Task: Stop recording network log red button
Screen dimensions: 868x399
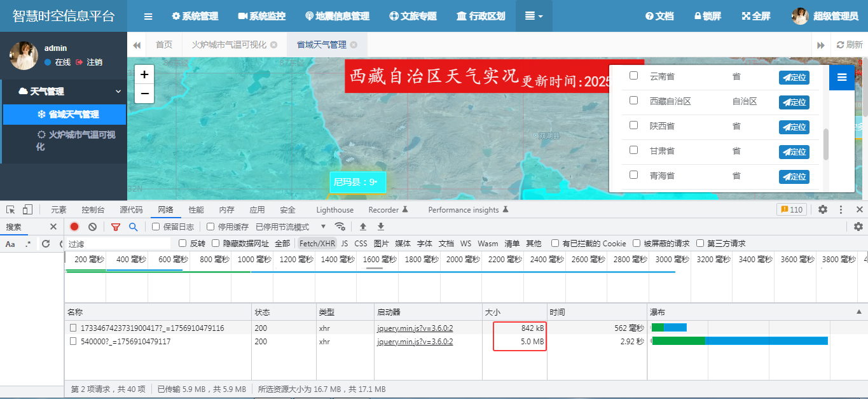Action: click(x=74, y=227)
